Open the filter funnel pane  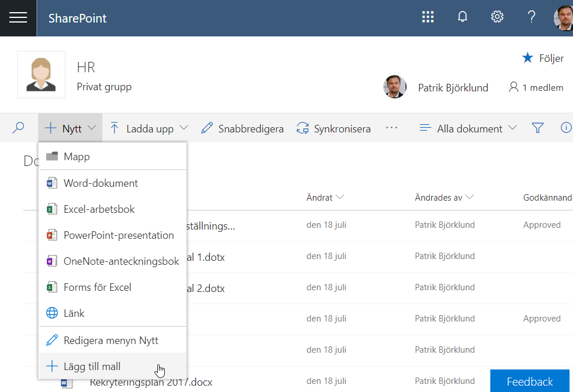pyautogui.click(x=538, y=128)
